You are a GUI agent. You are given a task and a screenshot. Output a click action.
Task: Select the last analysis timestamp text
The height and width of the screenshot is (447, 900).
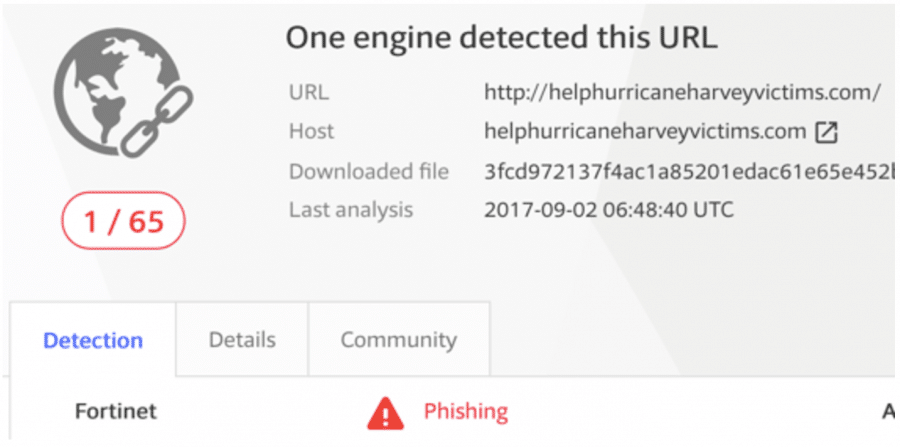[x=609, y=210]
